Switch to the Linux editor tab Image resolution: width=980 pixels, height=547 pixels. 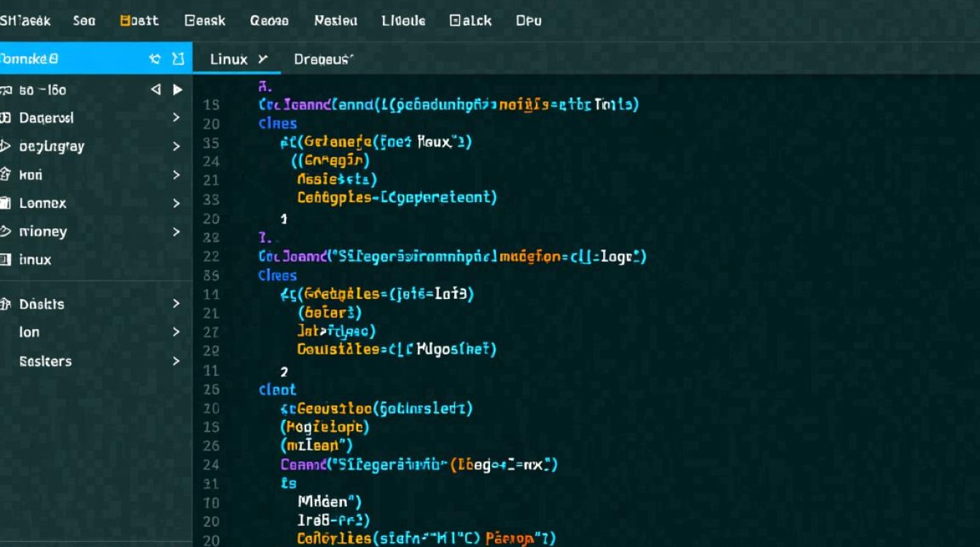click(x=229, y=59)
